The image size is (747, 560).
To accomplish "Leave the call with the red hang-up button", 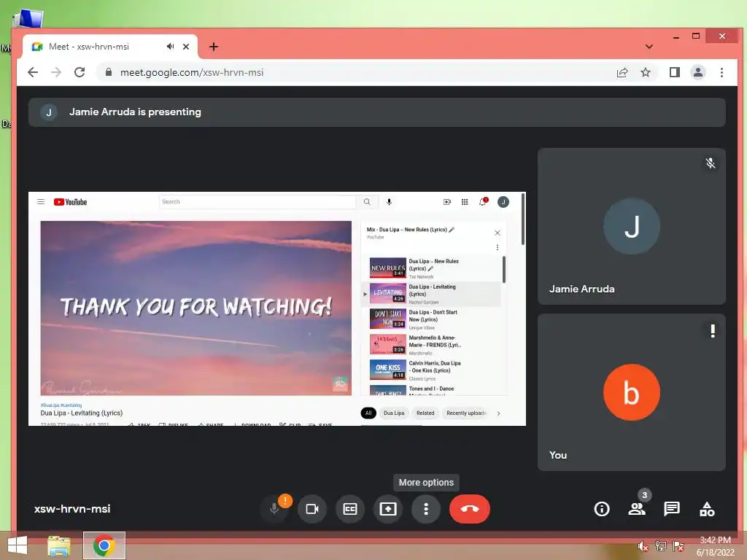I will [x=470, y=508].
